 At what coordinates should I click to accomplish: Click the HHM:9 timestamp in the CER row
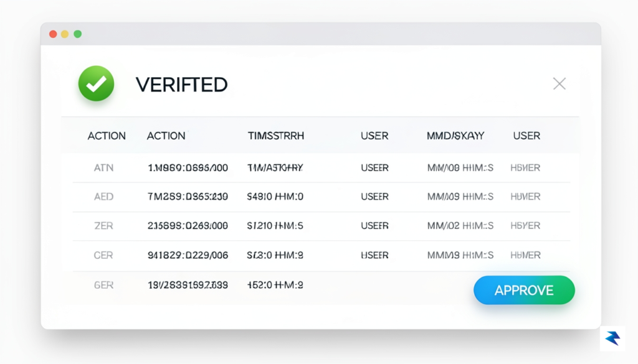coord(275,255)
